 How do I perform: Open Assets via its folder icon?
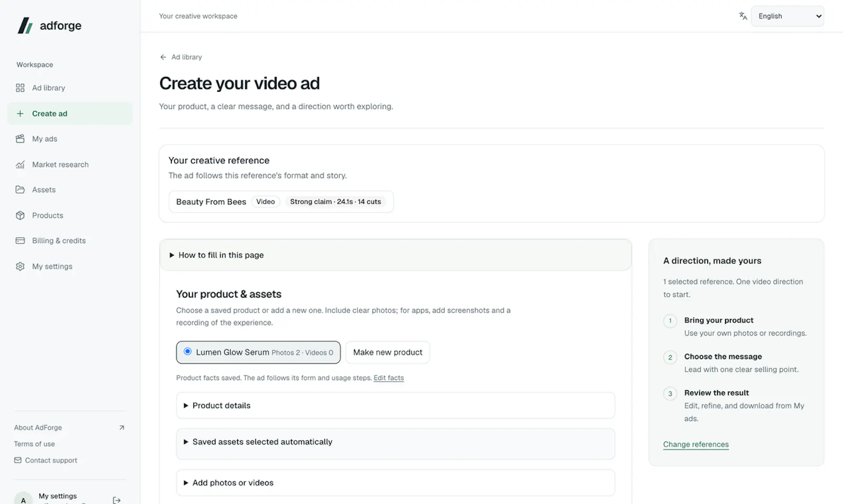click(x=20, y=190)
